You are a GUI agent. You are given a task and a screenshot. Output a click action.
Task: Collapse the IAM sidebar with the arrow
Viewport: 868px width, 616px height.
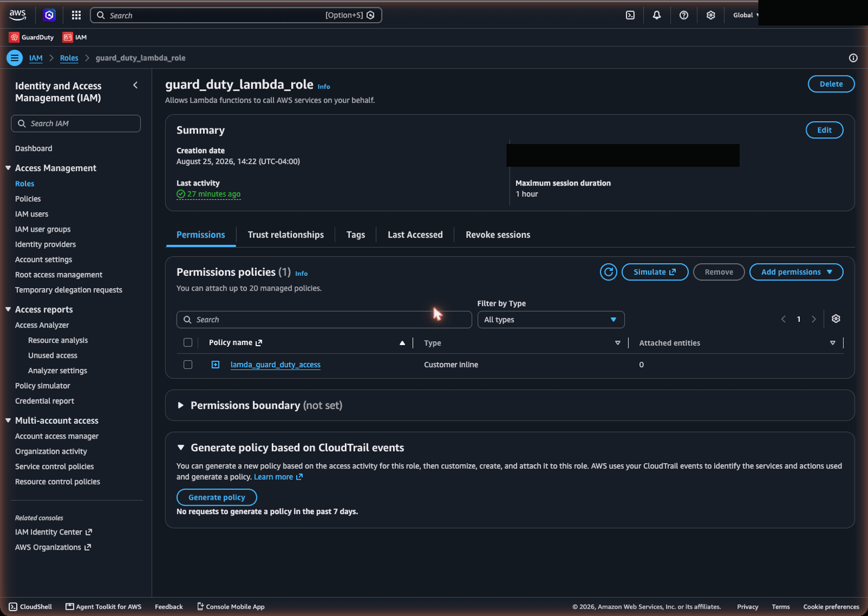click(x=136, y=85)
